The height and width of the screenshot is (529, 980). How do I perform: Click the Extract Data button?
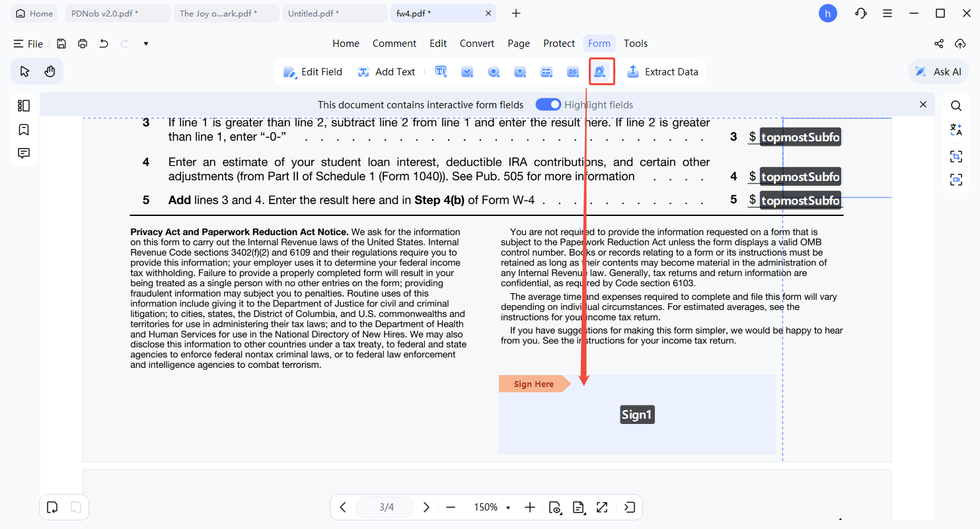(663, 71)
